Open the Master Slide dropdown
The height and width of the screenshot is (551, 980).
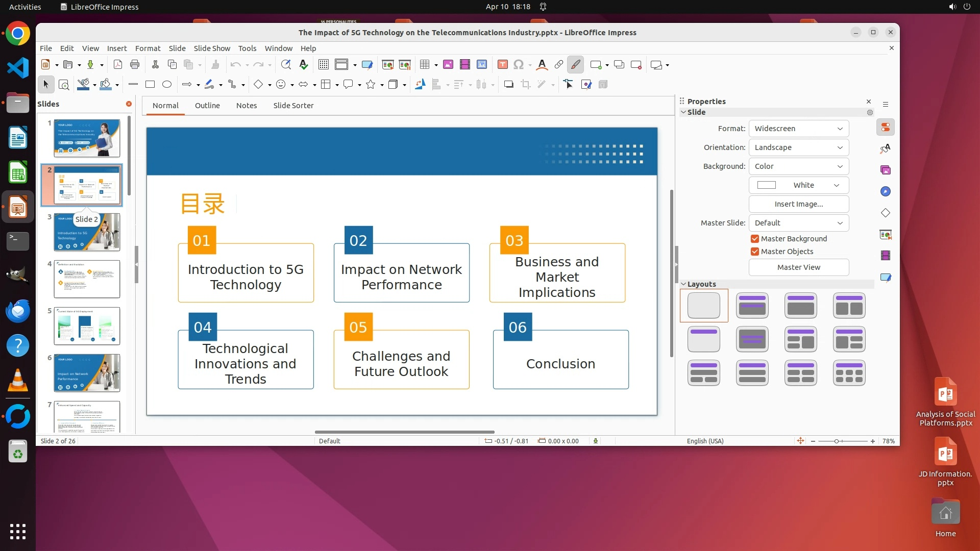pyautogui.click(x=798, y=223)
